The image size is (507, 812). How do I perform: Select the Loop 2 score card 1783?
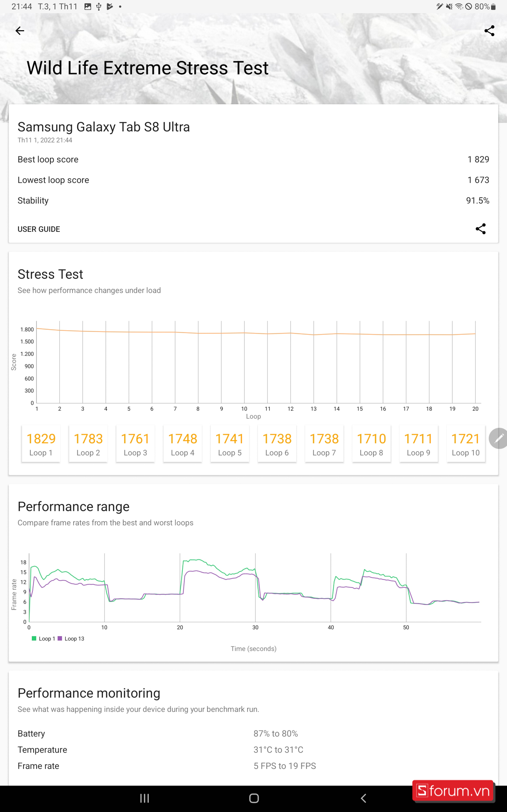pyautogui.click(x=88, y=444)
